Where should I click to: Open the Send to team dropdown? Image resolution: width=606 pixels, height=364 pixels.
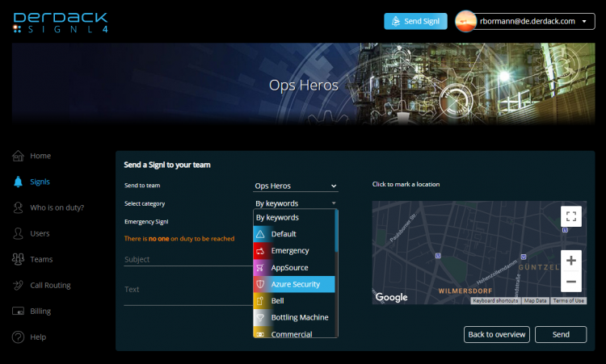tap(296, 186)
